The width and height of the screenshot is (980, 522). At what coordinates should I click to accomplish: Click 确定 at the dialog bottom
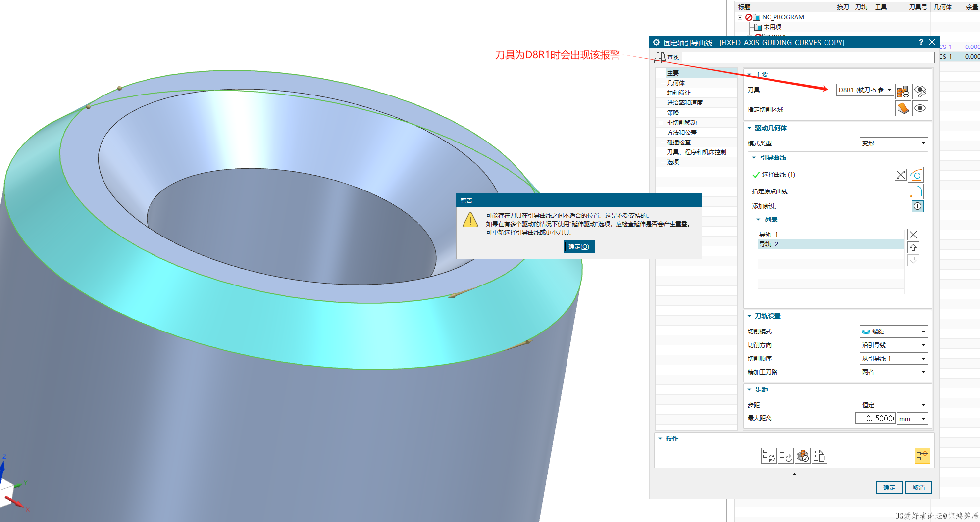point(889,488)
